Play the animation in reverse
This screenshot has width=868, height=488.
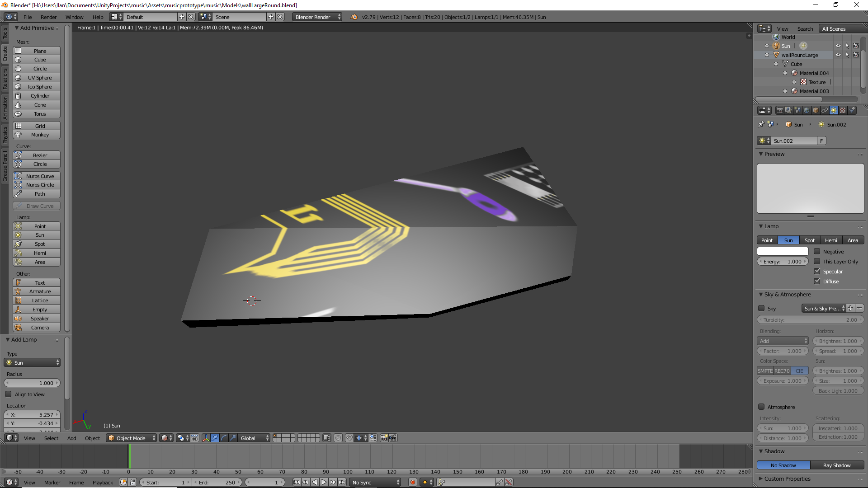pos(315,482)
